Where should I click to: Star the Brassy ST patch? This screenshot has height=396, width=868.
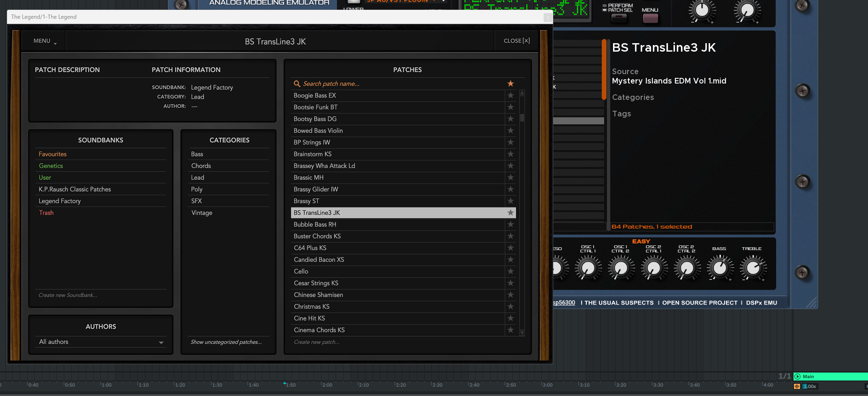coord(510,201)
